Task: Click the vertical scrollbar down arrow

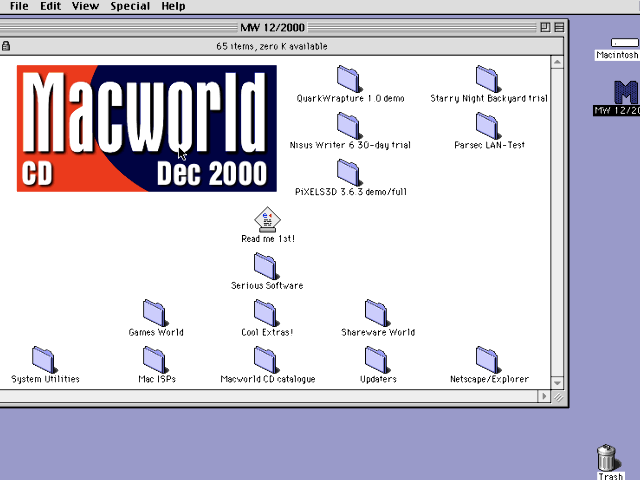Action: pos(557,383)
